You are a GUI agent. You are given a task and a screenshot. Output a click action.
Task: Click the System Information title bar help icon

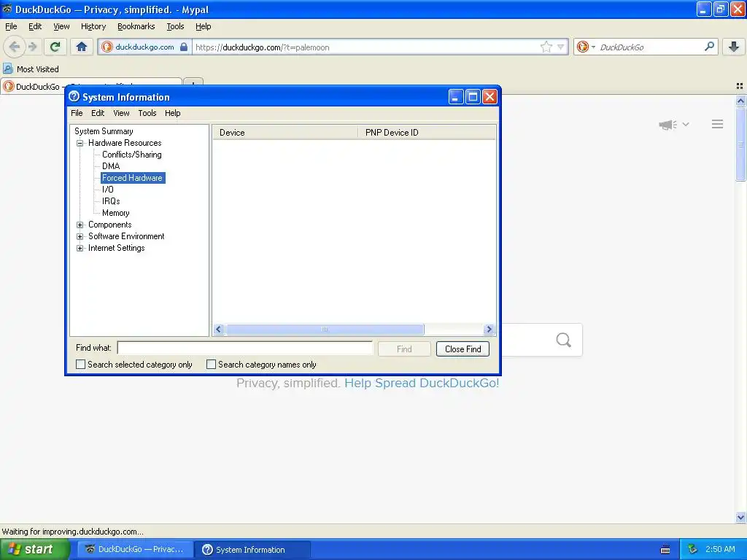pyautogui.click(x=74, y=97)
